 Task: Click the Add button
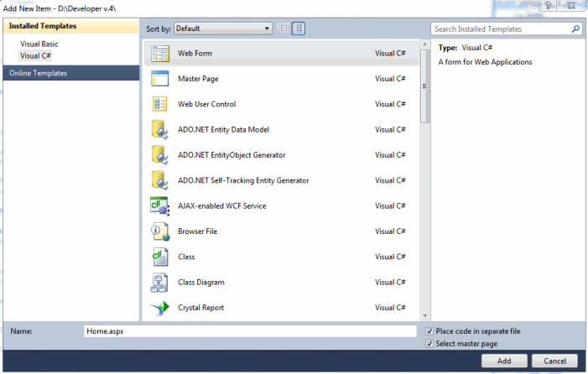pyautogui.click(x=504, y=361)
